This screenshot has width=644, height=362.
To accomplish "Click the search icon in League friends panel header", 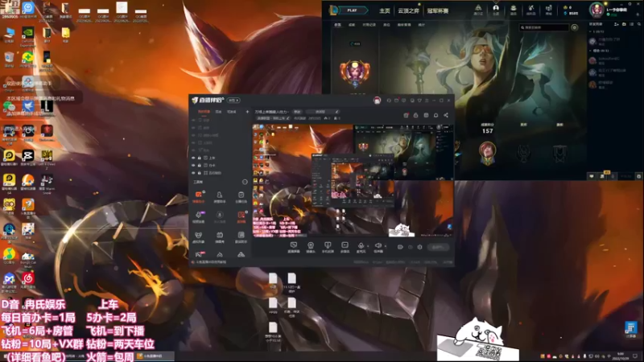I will 639,24.
